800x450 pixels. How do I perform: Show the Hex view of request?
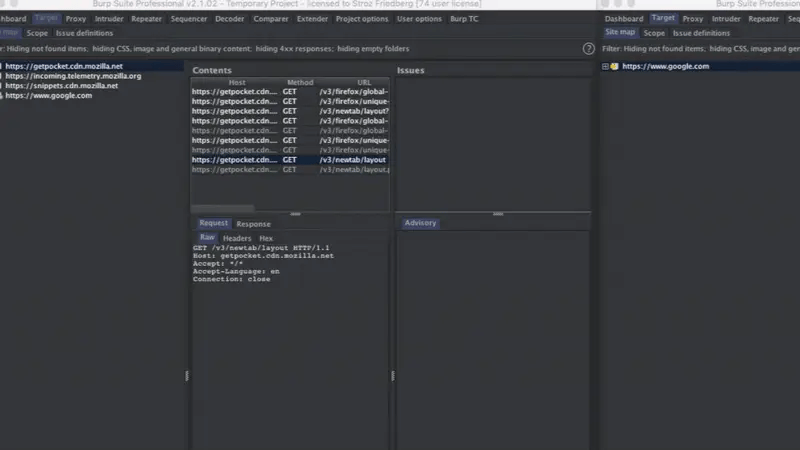point(266,239)
